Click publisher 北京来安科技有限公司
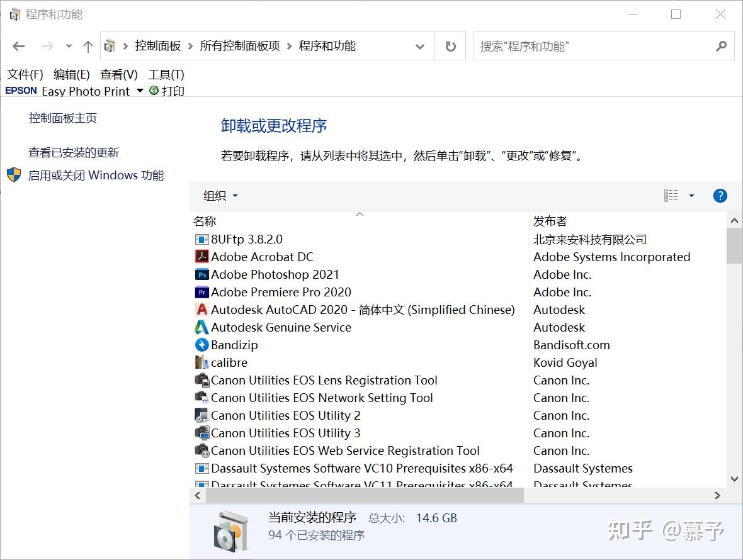This screenshot has width=743, height=560. pyautogui.click(x=590, y=240)
